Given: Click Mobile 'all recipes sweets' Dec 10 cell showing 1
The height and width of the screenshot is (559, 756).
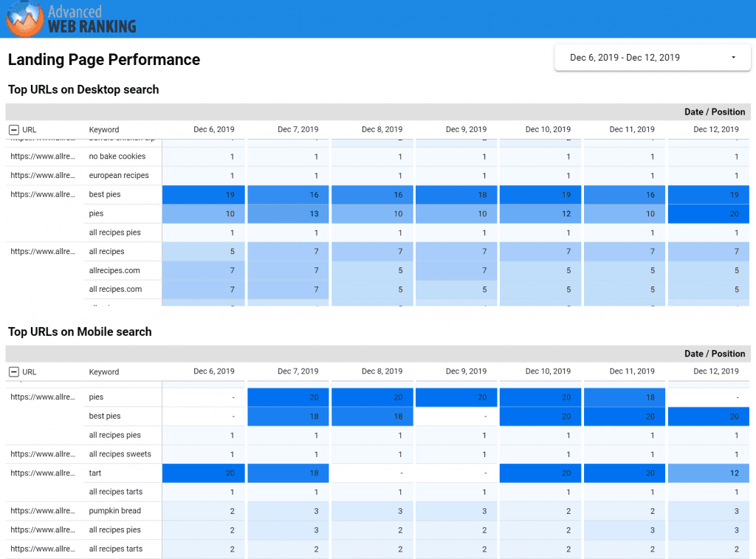Looking at the screenshot, I should pyautogui.click(x=540, y=454).
